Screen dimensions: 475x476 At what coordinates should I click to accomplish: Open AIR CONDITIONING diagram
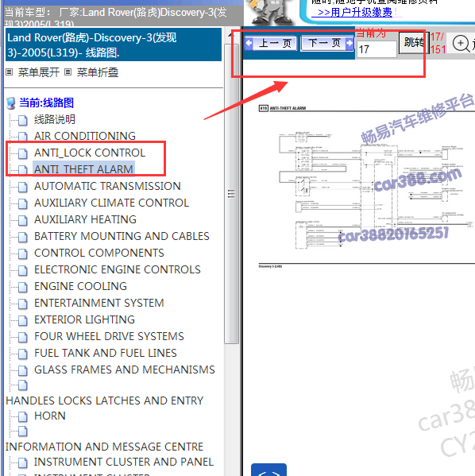(85, 136)
